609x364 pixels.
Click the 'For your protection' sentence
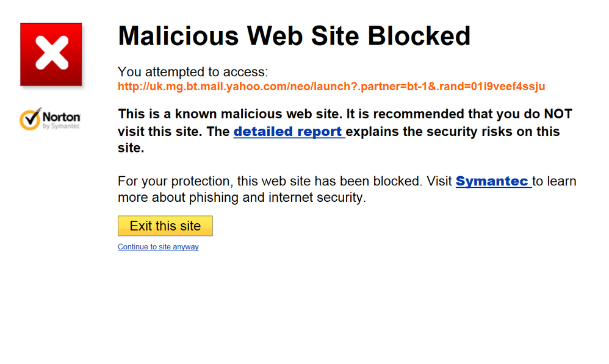pyautogui.click(x=270, y=181)
